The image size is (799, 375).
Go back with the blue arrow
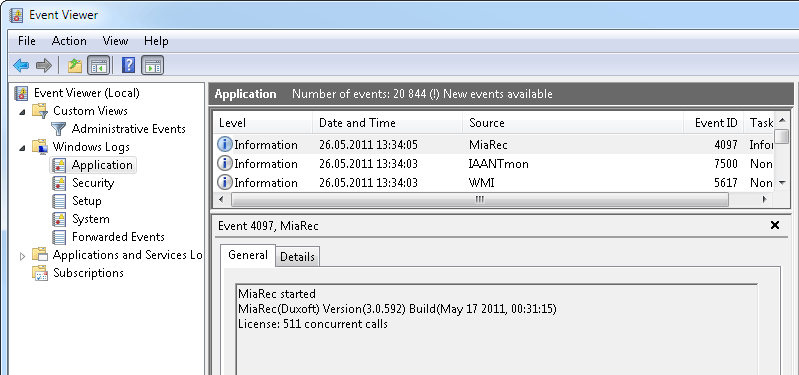[x=21, y=65]
